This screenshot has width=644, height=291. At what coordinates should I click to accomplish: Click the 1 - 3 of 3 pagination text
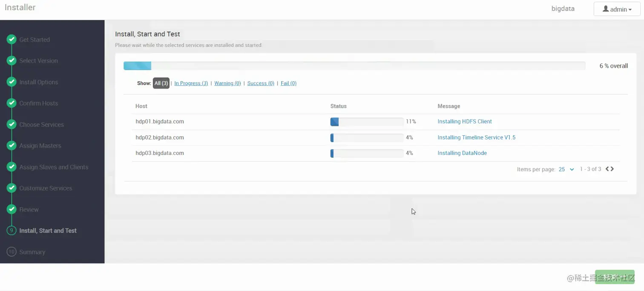pos(590,169)
